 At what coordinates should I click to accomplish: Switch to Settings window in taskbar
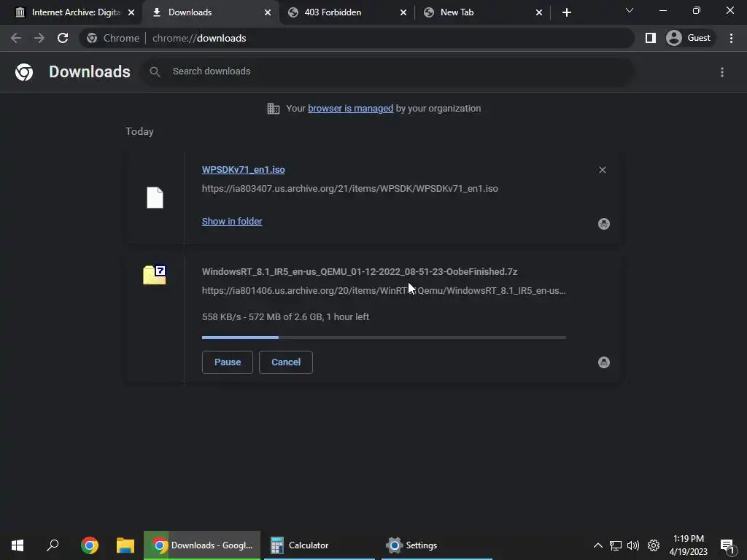click(x=436, y=545)
